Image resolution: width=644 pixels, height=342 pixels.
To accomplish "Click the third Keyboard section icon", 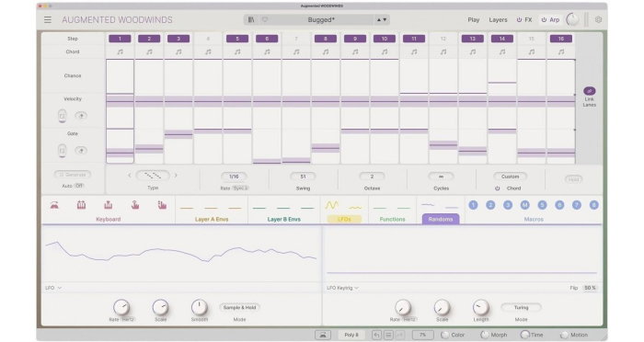I will point(108,205).
